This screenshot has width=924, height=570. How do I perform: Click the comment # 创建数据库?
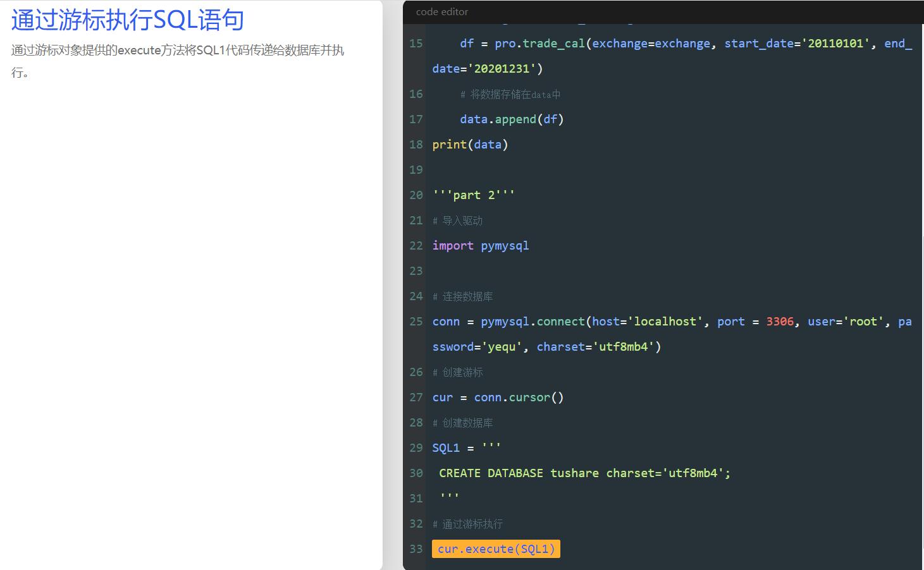point(462,423)
